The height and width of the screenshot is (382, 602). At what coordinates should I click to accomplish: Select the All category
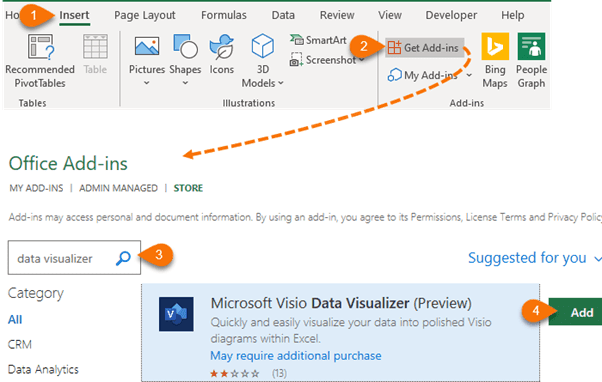pyautogui.click(x=15, y=319)
